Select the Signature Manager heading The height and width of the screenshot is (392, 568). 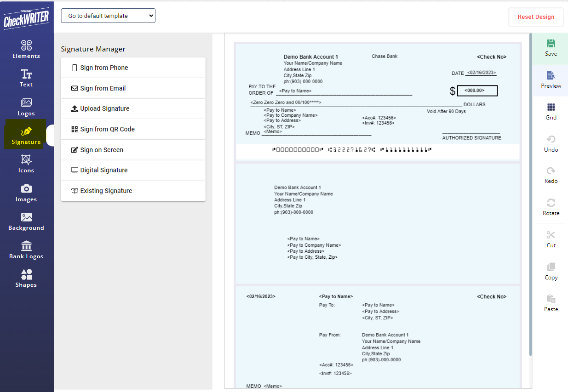tap(93, 49)
